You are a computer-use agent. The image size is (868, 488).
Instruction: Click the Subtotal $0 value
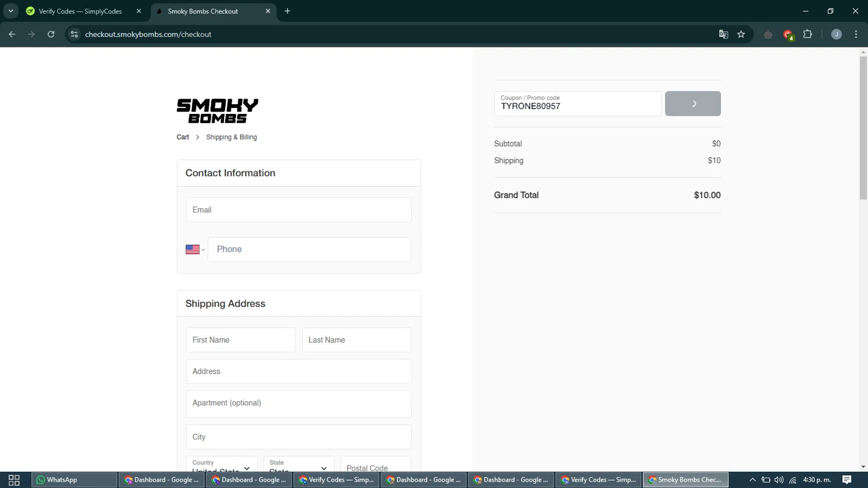[x=716, y=144]
